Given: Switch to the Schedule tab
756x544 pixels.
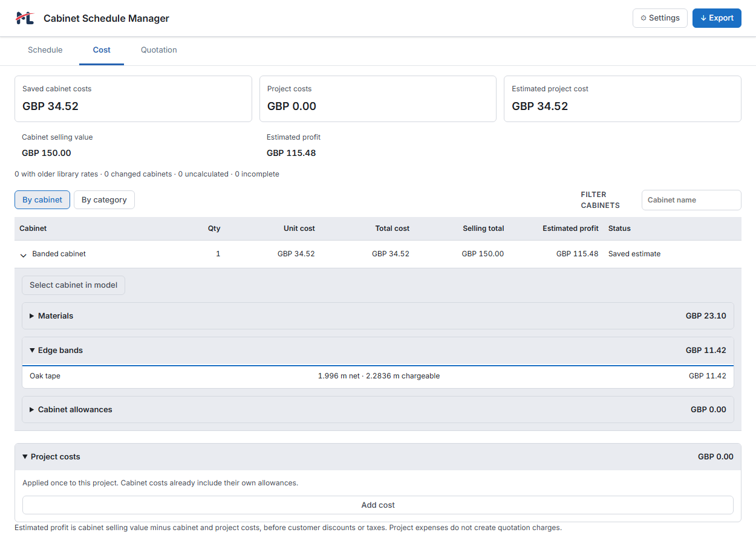Looking at the screenshot, I should 45,50.
